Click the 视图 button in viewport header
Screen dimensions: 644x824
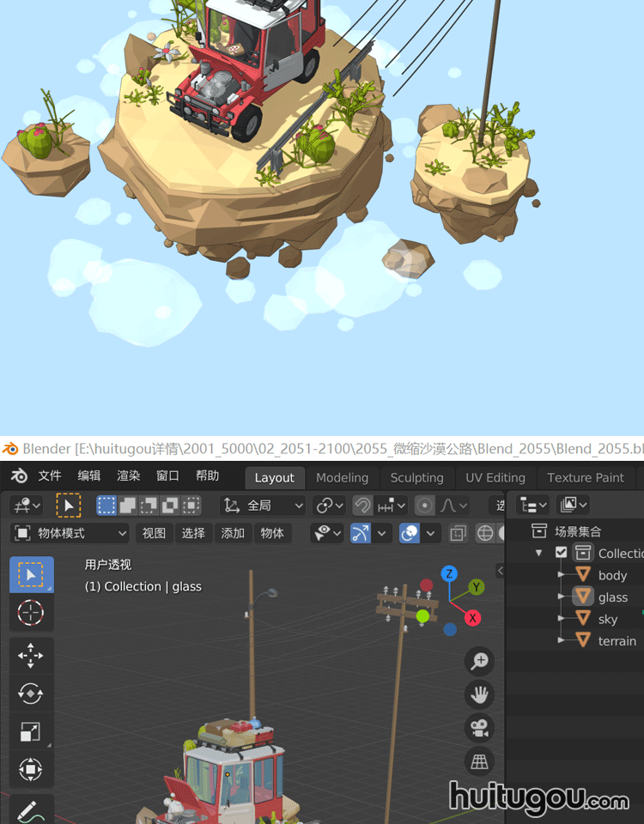[154, 533]
